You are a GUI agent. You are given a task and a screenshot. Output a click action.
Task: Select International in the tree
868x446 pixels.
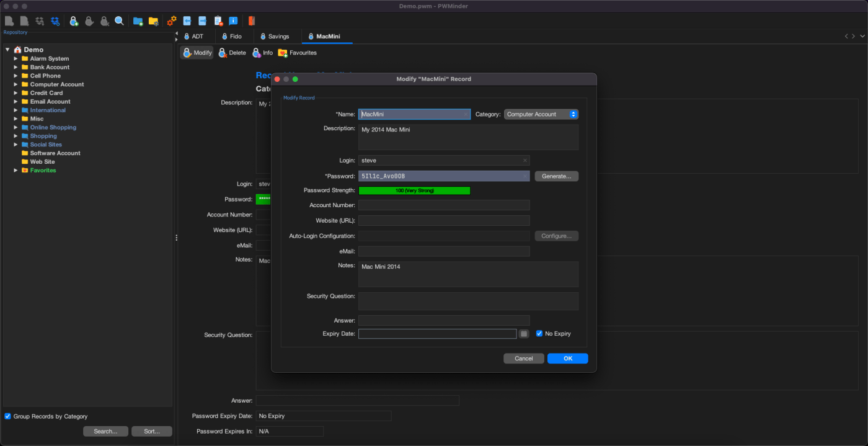[48, 110]
